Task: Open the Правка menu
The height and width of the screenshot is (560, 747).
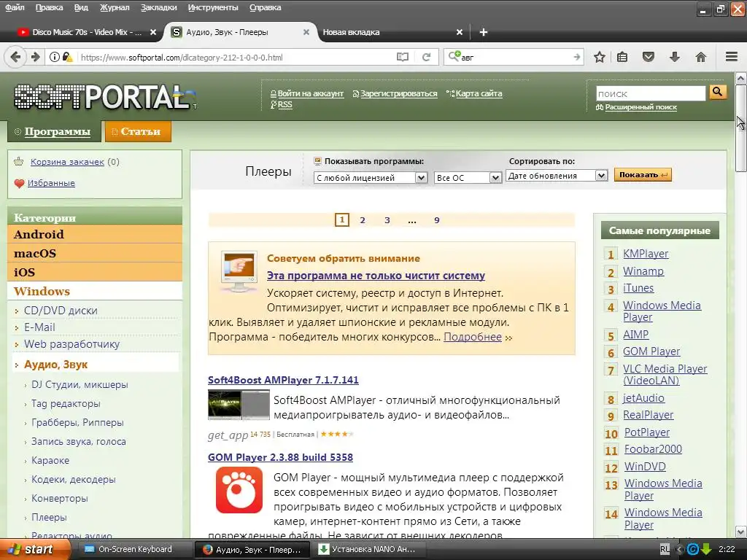Action: pyautogui.click(x=49, y=7)
